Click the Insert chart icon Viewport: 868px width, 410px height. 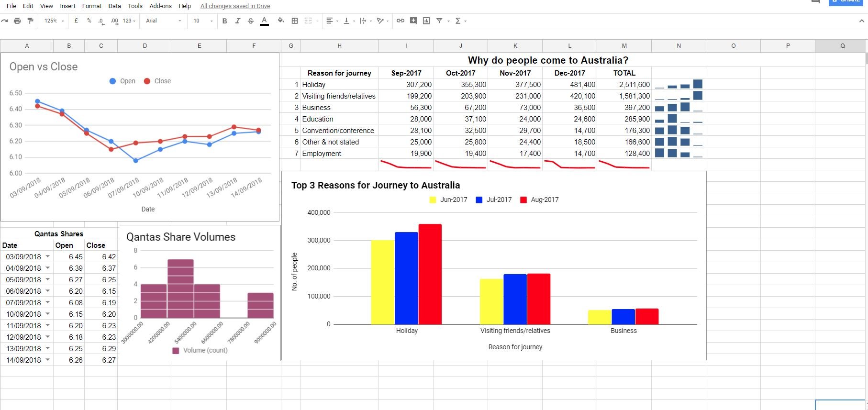pos(426,21)
